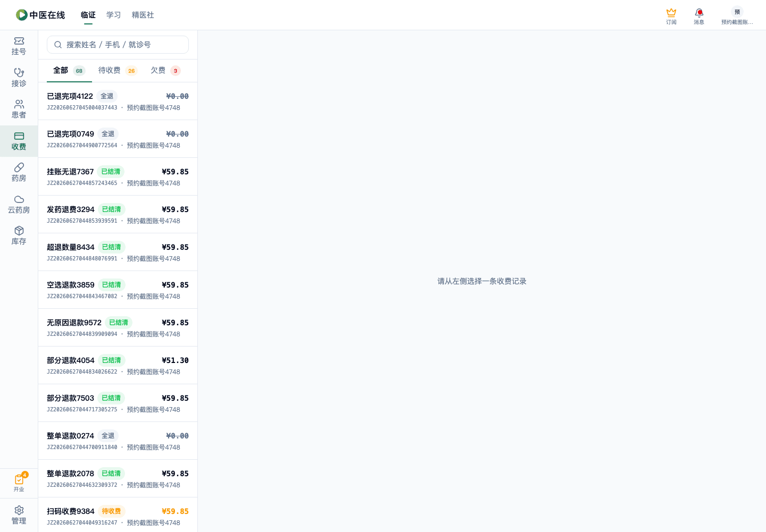Select the 全部 filter tab
The width and height of the screenshot is (766, 532).
(x=69, y=71)
